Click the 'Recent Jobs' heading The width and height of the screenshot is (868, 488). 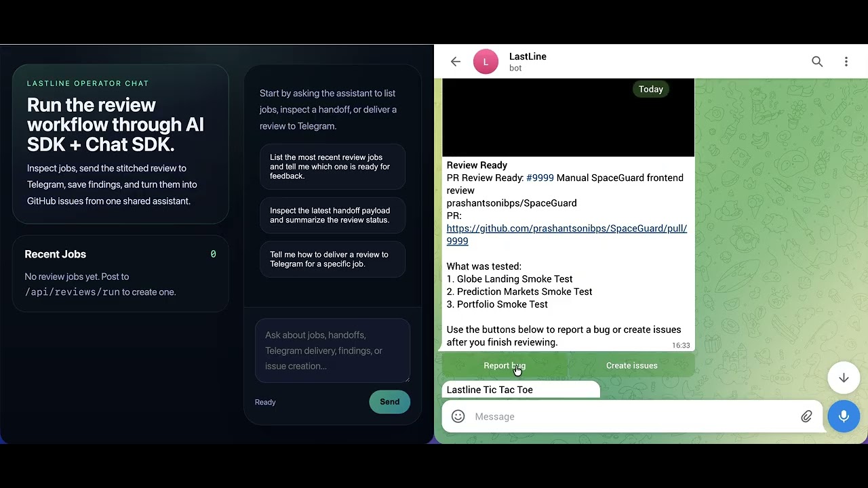coord(56,254)
